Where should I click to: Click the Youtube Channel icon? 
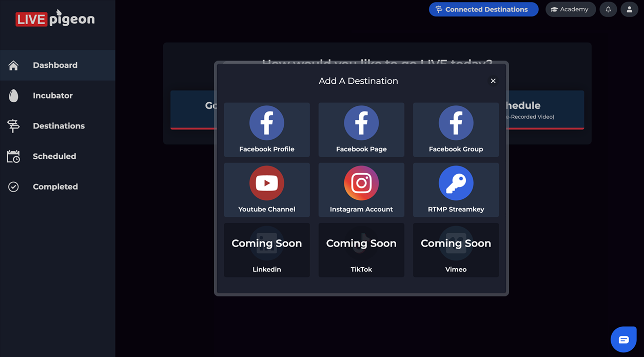click(267, 183)
